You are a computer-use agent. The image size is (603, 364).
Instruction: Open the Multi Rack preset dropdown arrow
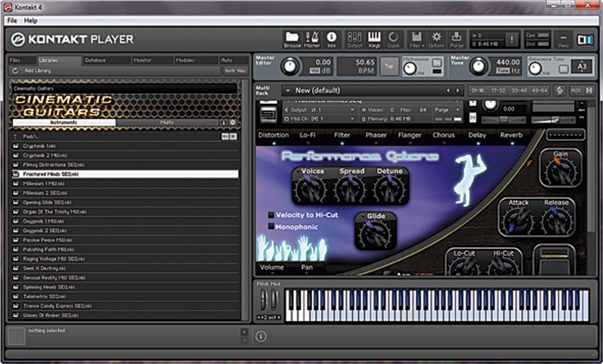coord(287,90)
